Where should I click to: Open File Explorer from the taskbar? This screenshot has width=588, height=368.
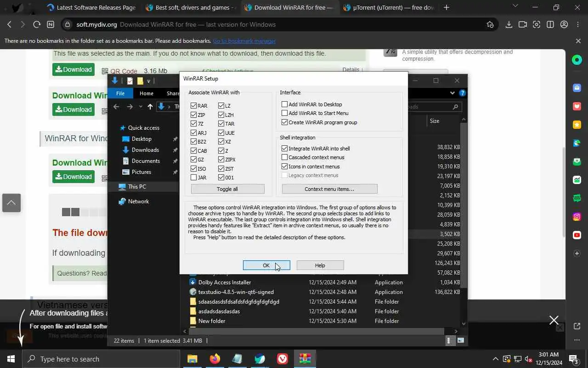click(192, 359)
